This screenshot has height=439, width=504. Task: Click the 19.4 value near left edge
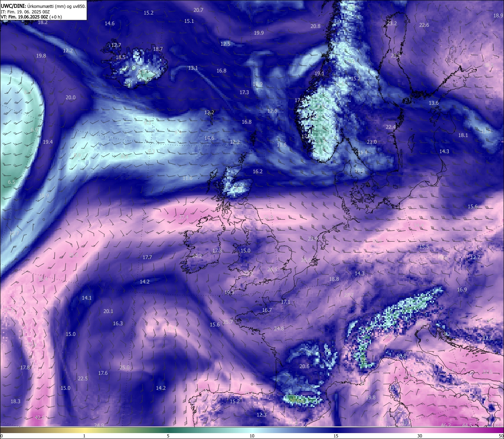click(x=48, y=142)
